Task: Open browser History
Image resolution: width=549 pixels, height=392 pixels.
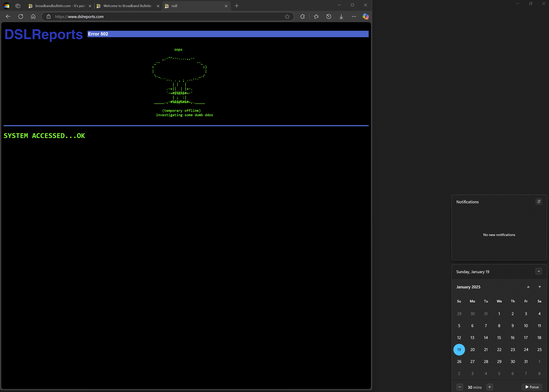Action: pyautogui.click(x=329, y=16)
